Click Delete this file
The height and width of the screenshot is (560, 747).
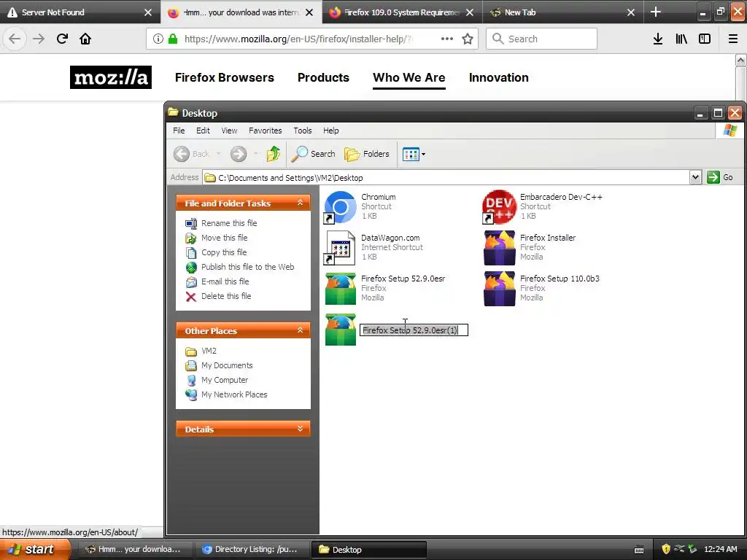(x=226, y=296)
